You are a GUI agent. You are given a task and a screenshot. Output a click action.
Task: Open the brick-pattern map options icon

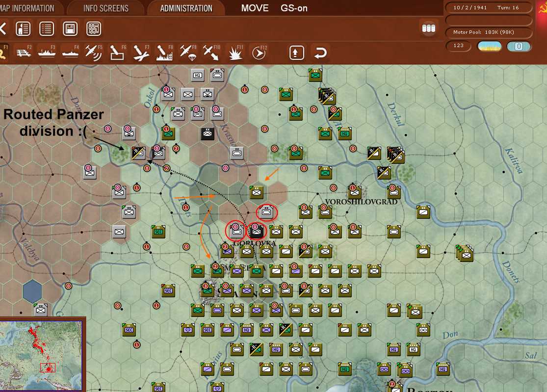[94, 28]
